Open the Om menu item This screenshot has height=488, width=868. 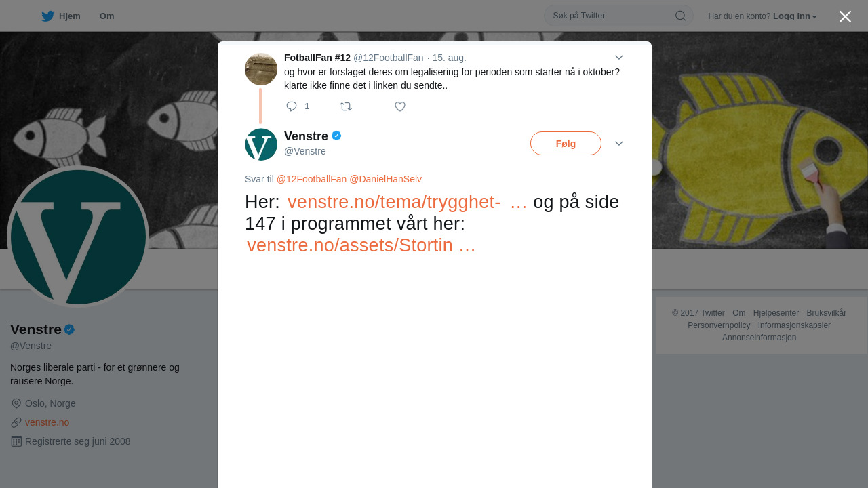pos(106,16)
